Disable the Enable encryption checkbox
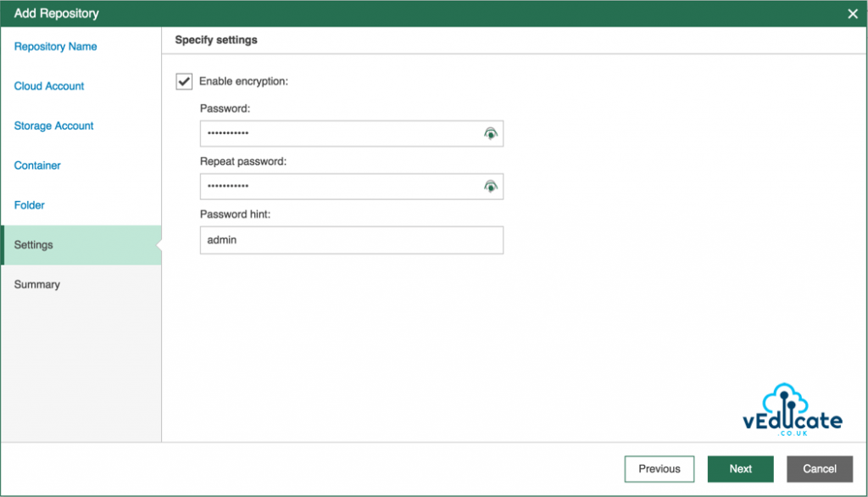Viewport: 868px width, 497px height. [x=183, y=81]
